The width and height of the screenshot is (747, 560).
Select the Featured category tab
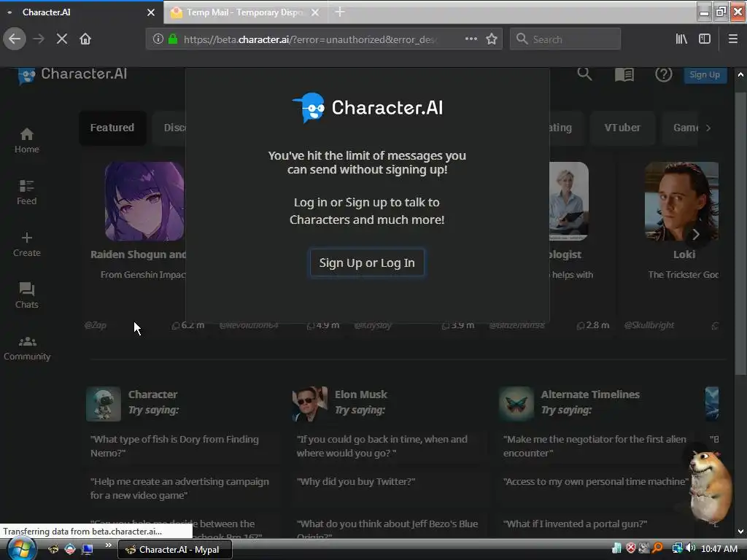[112, 128]
